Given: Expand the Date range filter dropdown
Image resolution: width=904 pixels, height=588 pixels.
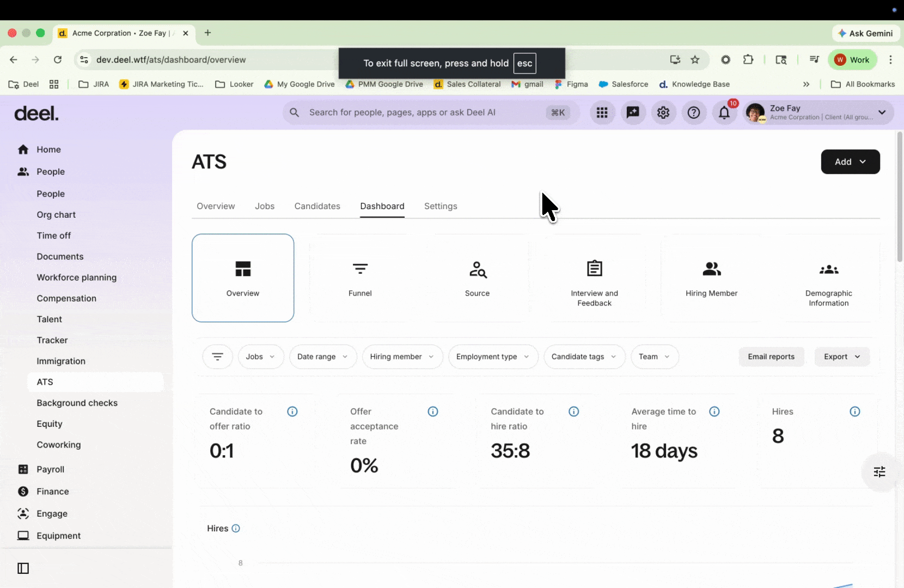Looking at the screenshot, I should coord(322,357).
